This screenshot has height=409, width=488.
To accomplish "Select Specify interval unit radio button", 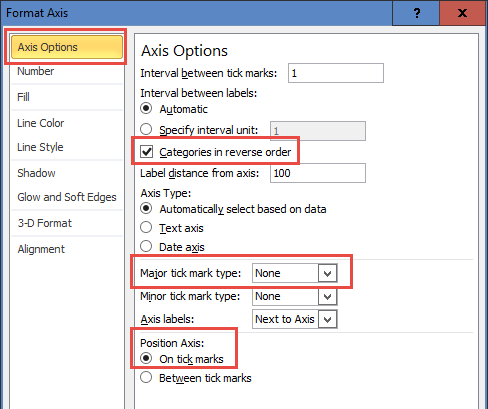I will 146,129.
